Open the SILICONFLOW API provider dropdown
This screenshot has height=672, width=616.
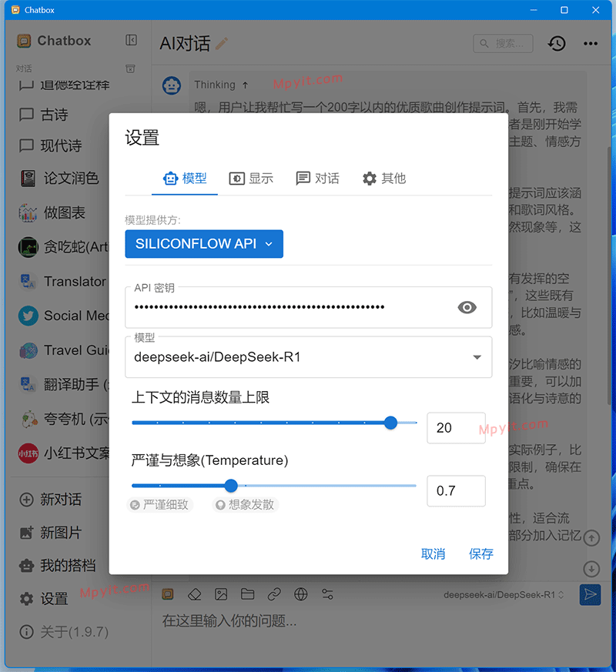pos(204,244)
